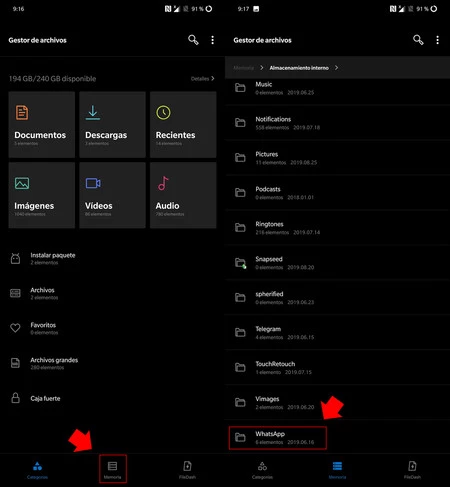The image size is (450, 487).
Task: Switch to Memoria tab on left screen
Action: coord(113,469)
